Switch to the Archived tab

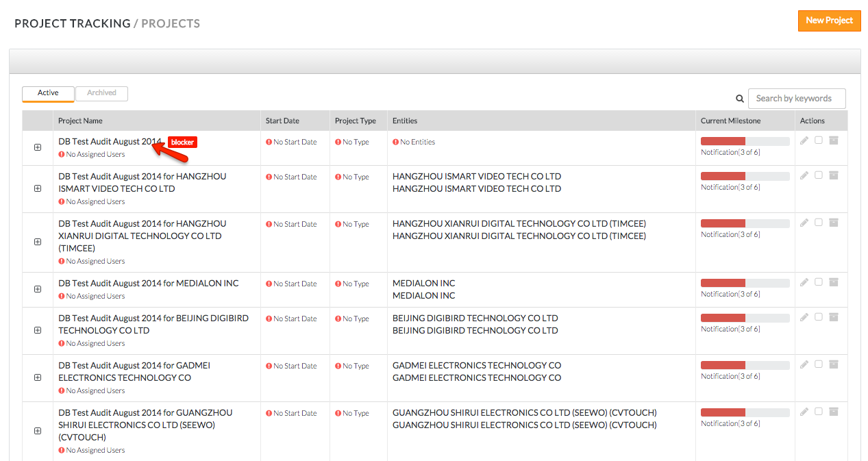pos(101,93)
